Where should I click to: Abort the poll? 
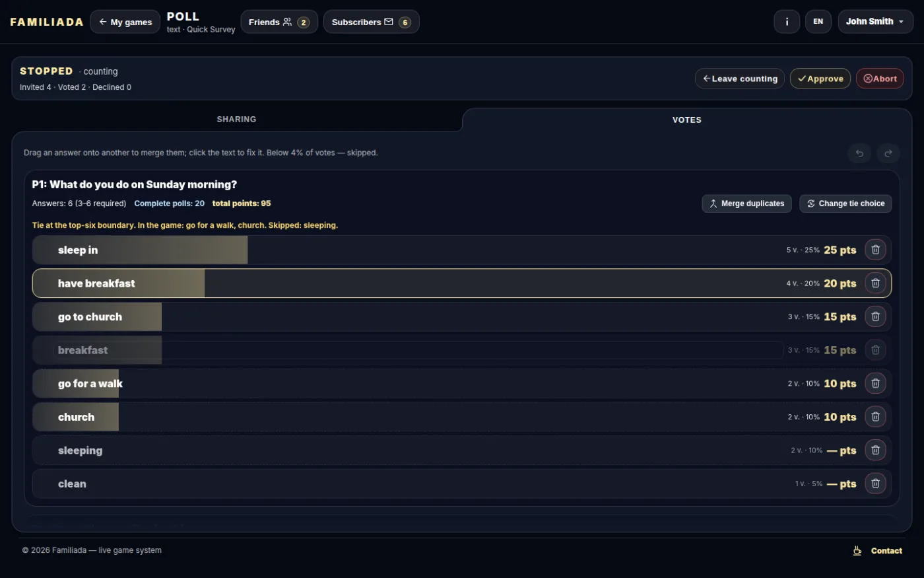pos(880,79)
